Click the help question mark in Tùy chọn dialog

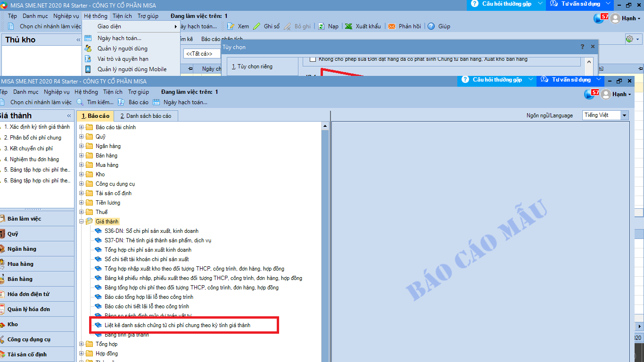click(x=582, y=47)
